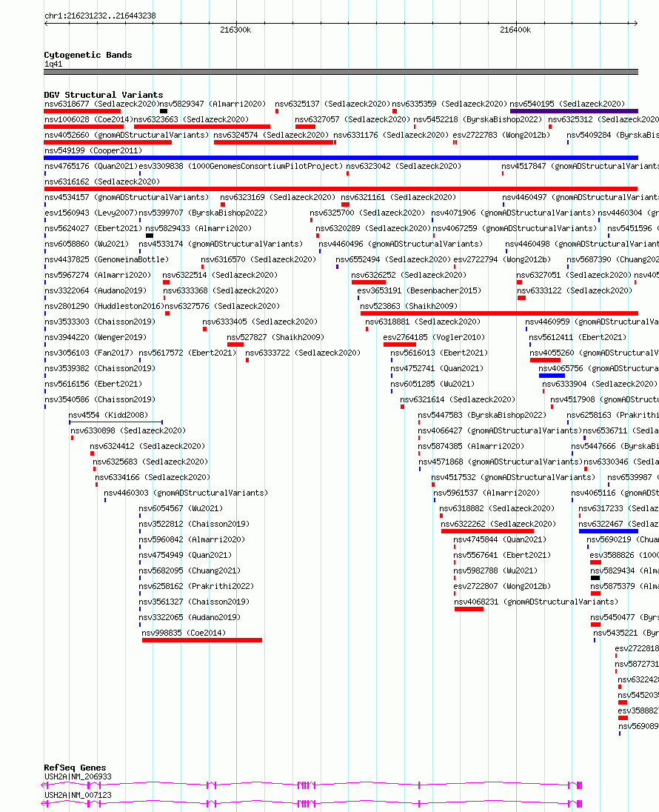Open nsv6316162 (Sedlazeck2020) variant label
The height and width of the screenshot is (812, 659).
(102, 182)
